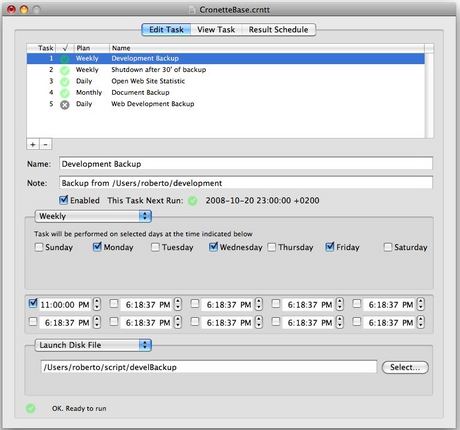Screen dimensions: 460x430
Task: Click the green OK Ready to run icon
Action: pos(30,408)
